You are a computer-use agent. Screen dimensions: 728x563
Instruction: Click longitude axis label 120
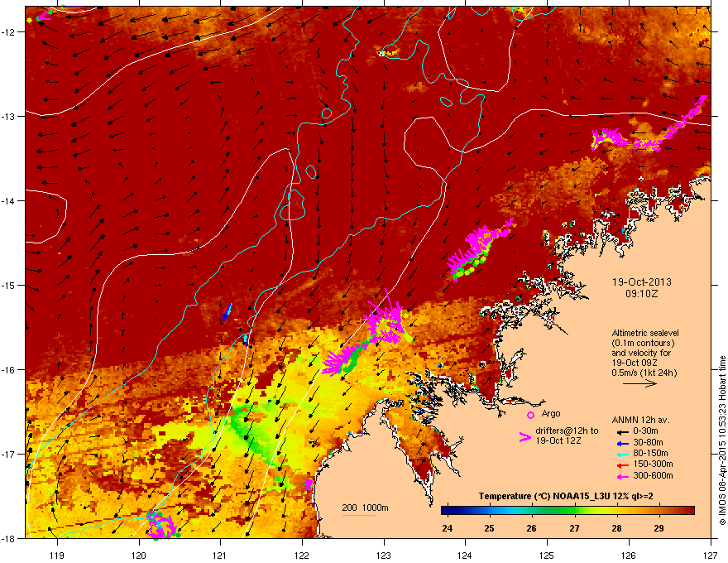click(x=139, y=555)
